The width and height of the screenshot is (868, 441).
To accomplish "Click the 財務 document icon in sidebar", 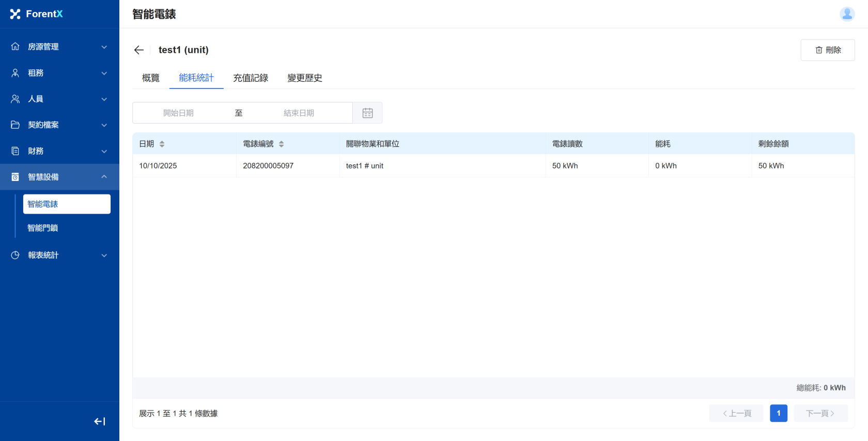I will 16,151.
